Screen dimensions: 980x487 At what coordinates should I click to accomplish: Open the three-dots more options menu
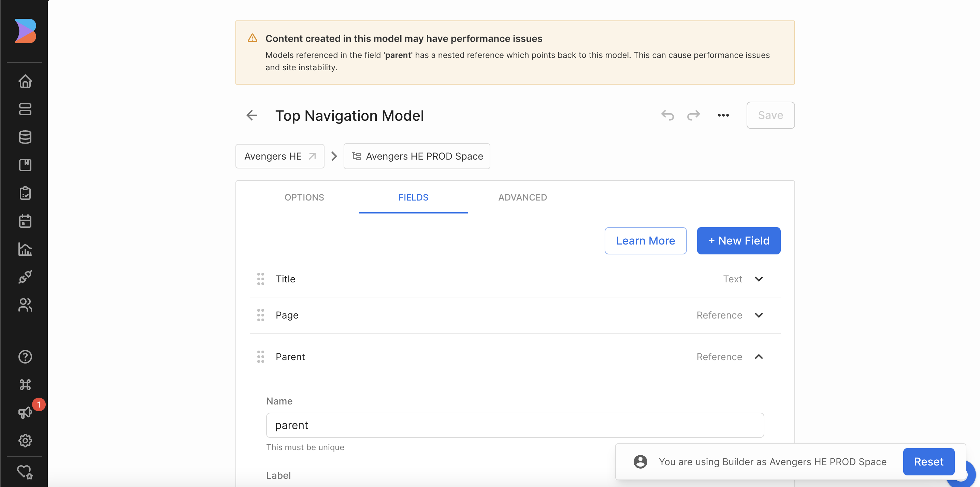(723, 115)
